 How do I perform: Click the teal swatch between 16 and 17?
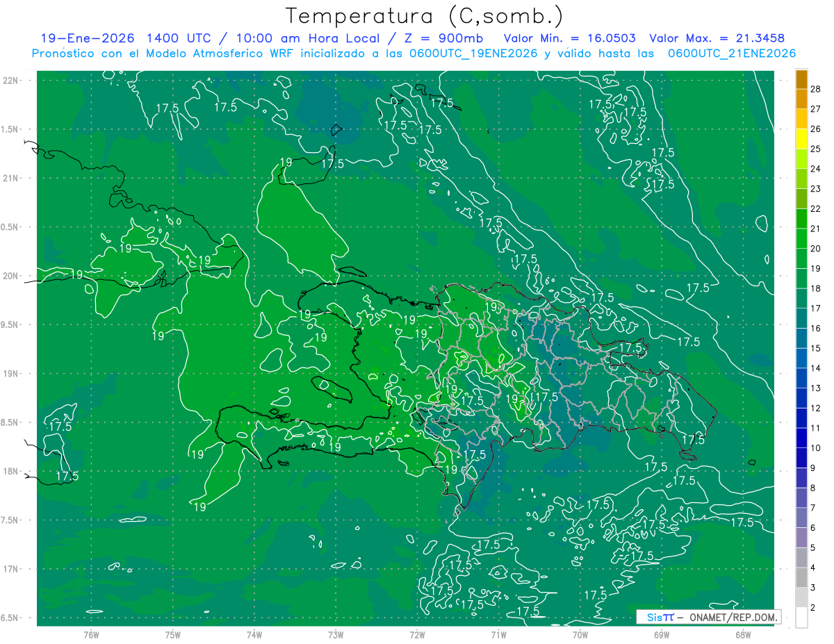[801, 318]
